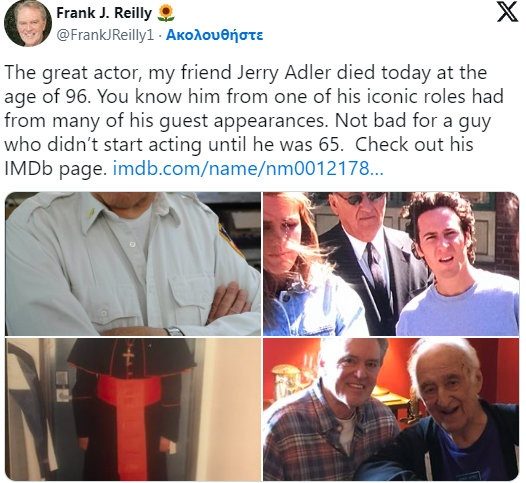
Task: Click the "IMDb page." text line
Action: [x=55, y=169]
